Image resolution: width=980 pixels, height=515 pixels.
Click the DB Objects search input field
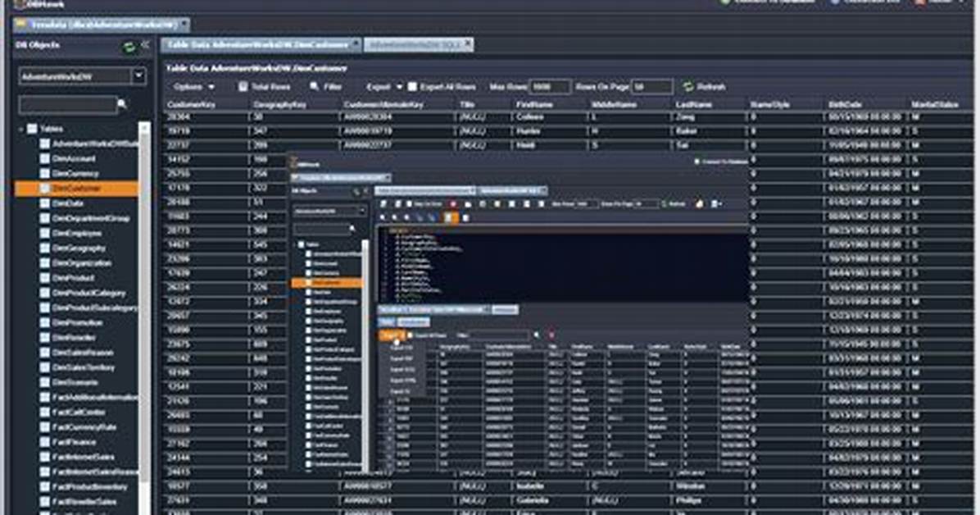(x=67, y=104)
